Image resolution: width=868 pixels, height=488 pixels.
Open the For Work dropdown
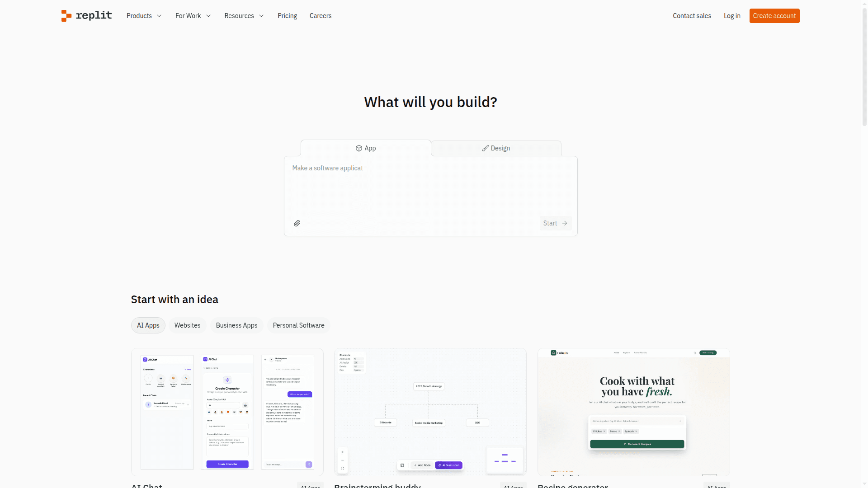[193, 16]
